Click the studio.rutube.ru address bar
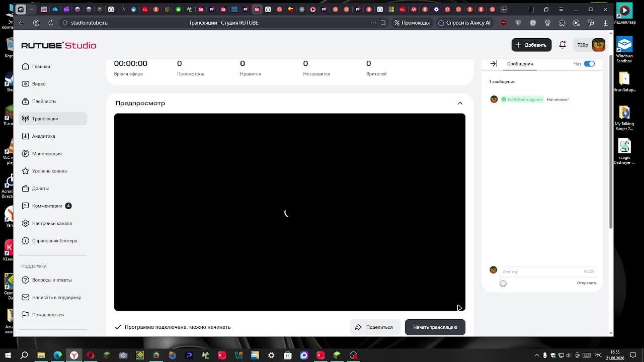Viewport: 644px width, 362px height. pyautogui.click(x=89, y=23)
